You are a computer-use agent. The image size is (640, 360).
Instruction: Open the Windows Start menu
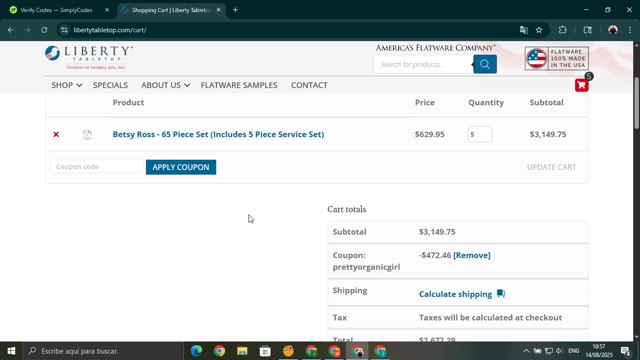click(x=11, y=351)
